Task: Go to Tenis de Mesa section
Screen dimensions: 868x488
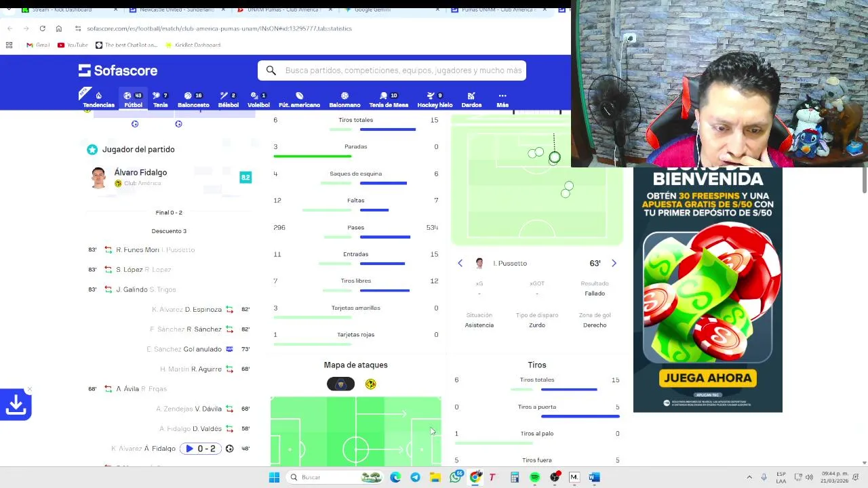Action: coord(389,100)
